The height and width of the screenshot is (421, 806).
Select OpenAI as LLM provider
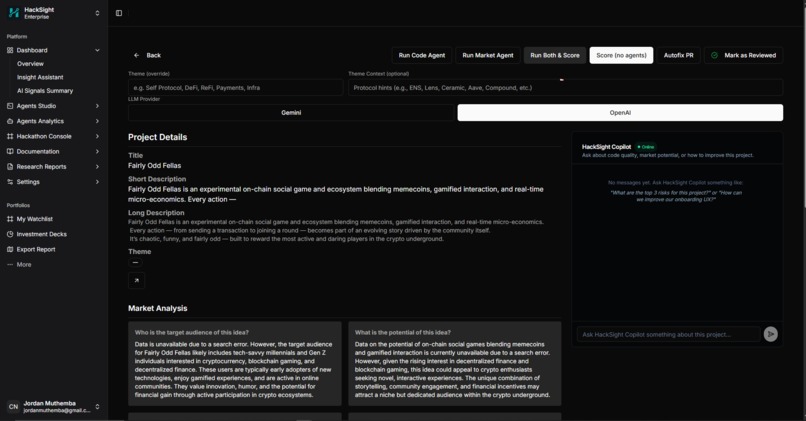620,113
